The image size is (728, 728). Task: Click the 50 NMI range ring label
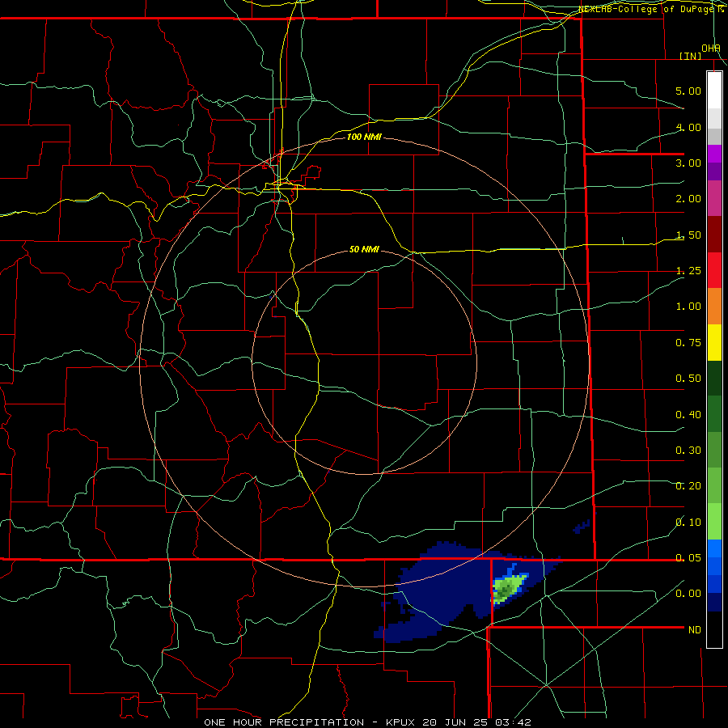365,249
